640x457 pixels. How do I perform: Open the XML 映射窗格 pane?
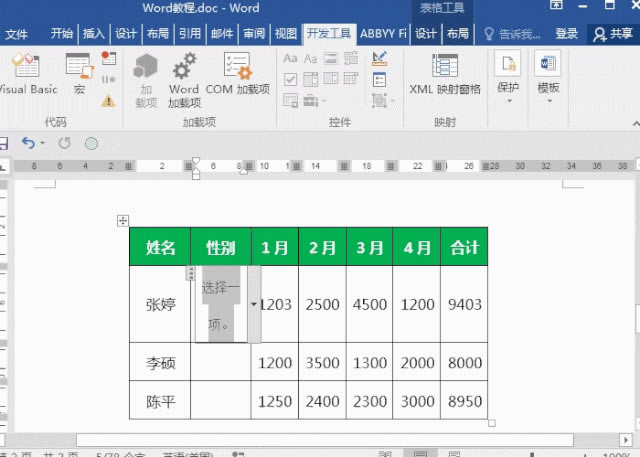445,73
